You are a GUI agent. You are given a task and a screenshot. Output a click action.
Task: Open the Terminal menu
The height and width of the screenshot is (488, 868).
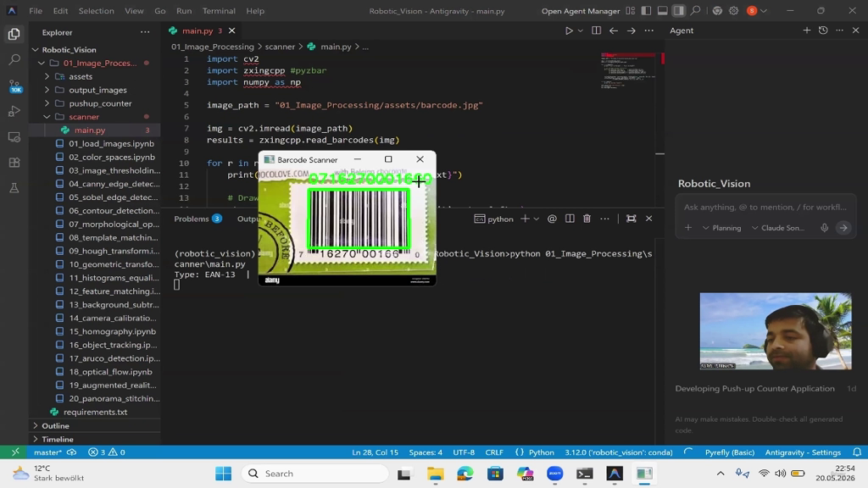(219, 10)
